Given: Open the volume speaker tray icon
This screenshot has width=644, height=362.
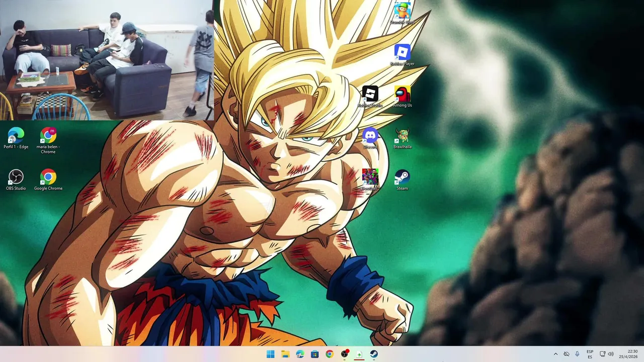Looking at the screenshot, I should (x=611, y=354).
